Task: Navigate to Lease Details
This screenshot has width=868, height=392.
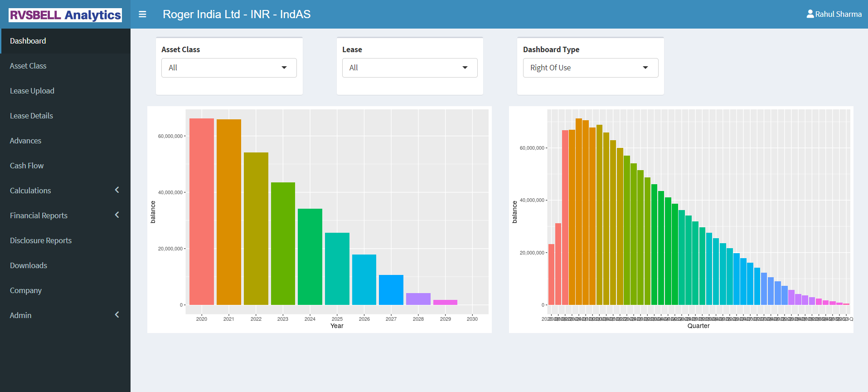Action: tap(31, 116)
